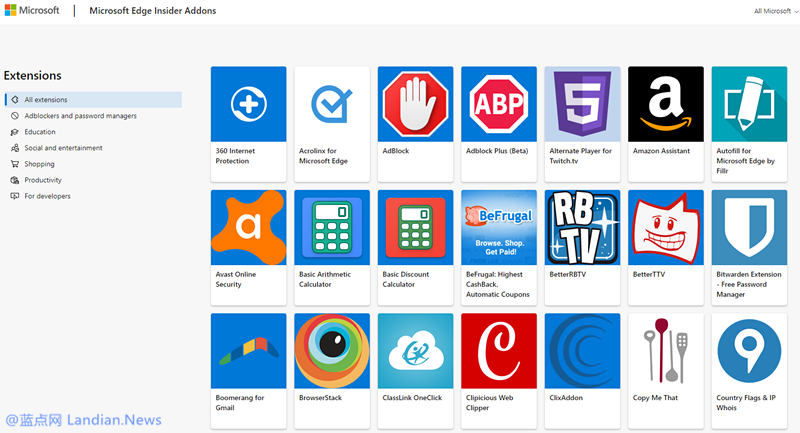Click the Microsoft logo in header

[32, 10]
